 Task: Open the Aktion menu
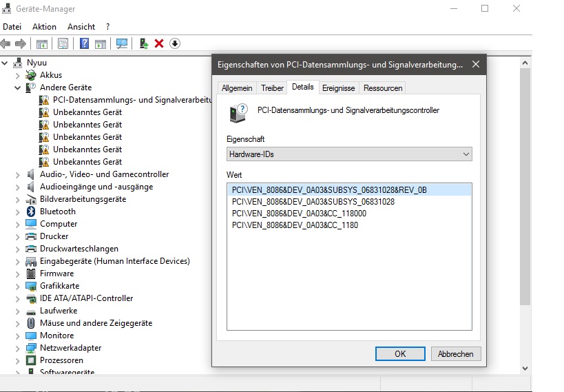(x=44, y=27)
